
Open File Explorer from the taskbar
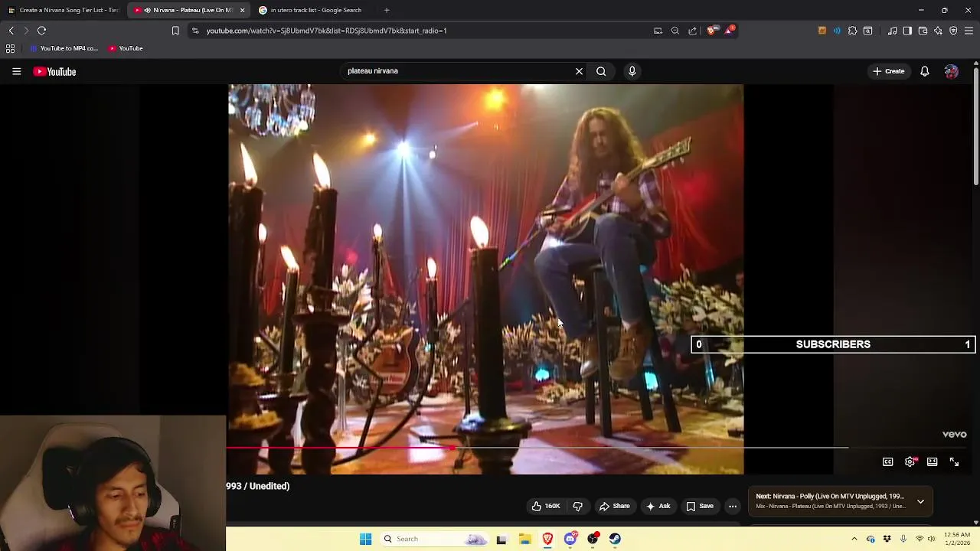[524, 539]
